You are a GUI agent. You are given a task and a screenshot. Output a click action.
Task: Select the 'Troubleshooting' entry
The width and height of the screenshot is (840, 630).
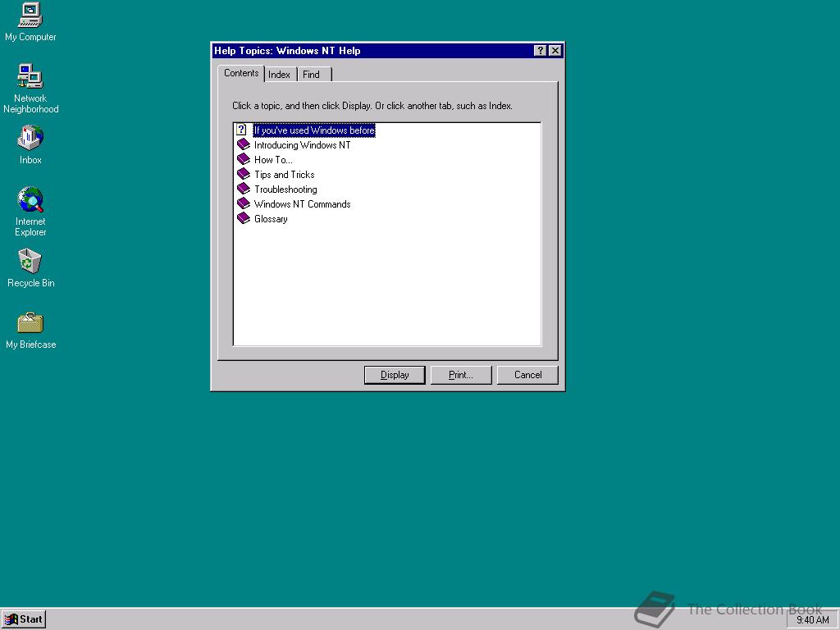[285, 189]
